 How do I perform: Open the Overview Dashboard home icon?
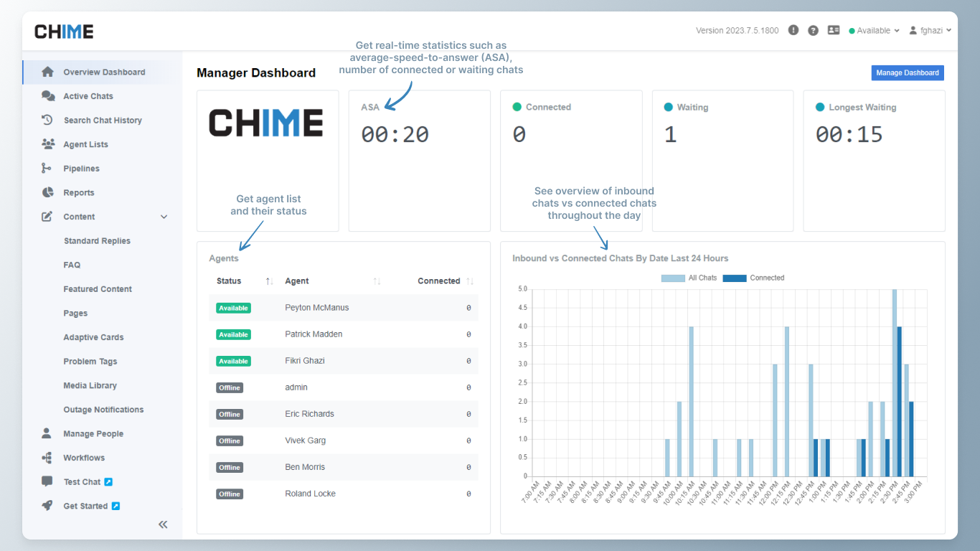[47, 72]
